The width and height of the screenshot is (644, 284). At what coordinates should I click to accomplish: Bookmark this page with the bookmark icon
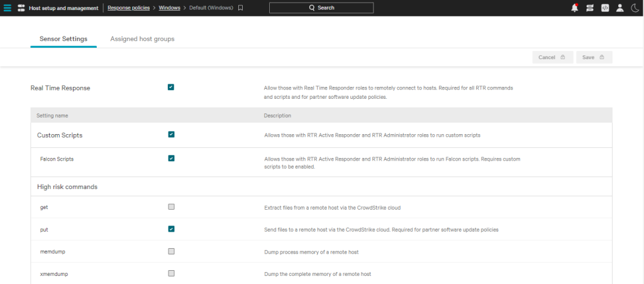pos(241,8)
